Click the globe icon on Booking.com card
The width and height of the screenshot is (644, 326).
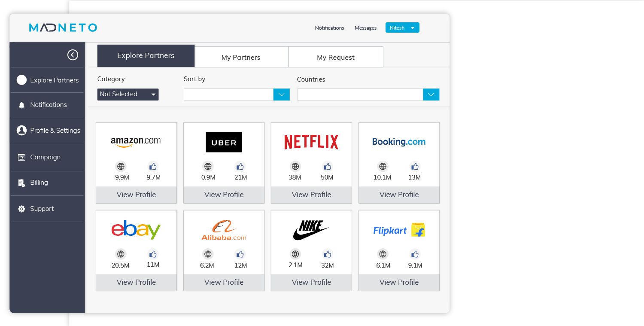(x=383, y=166)
